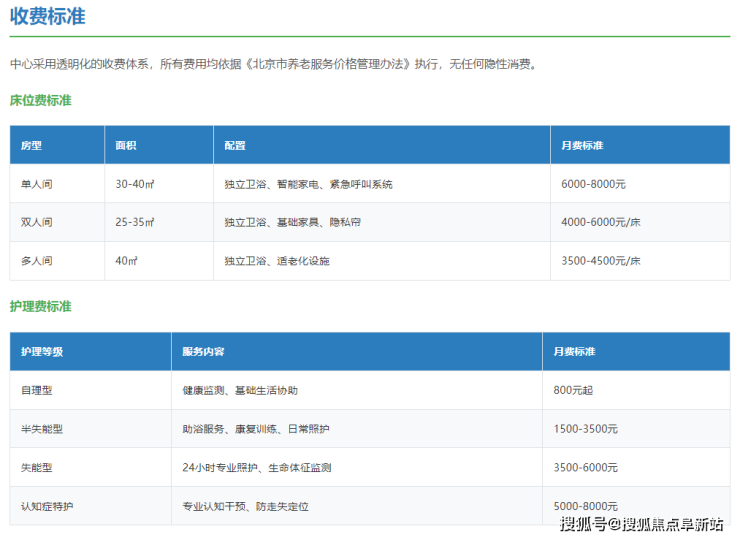Click the 护理费标准 section heading
The image size is (740, 540).
pos(41,306)
